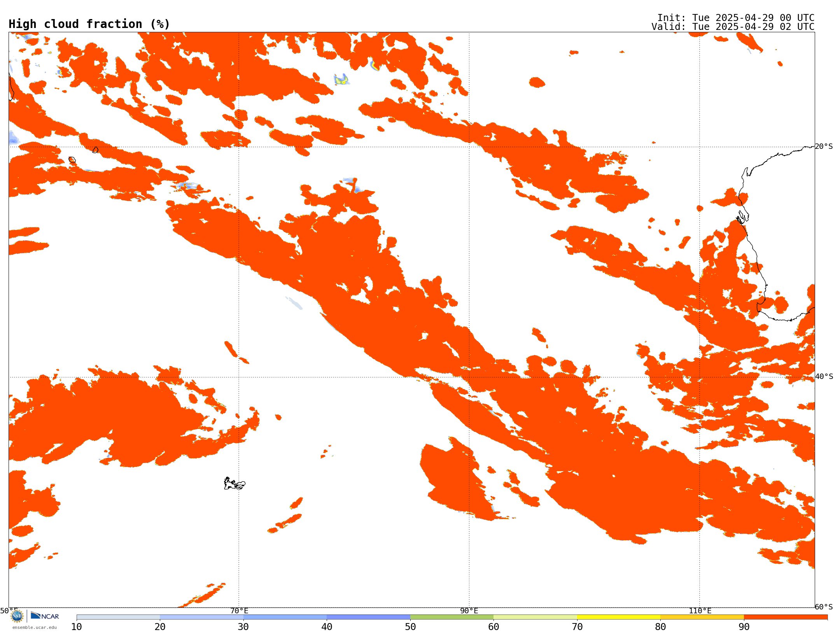Click the Réunion island outline
840x632 pixels.
click(x=72, y=160)
